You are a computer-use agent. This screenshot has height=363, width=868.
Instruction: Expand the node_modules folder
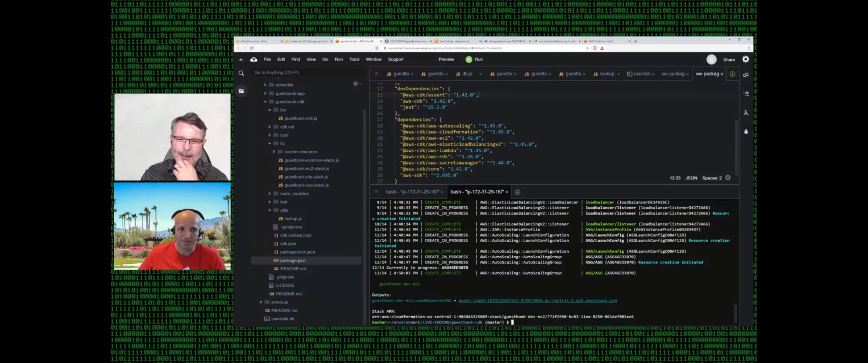click(x=269, y=194)
